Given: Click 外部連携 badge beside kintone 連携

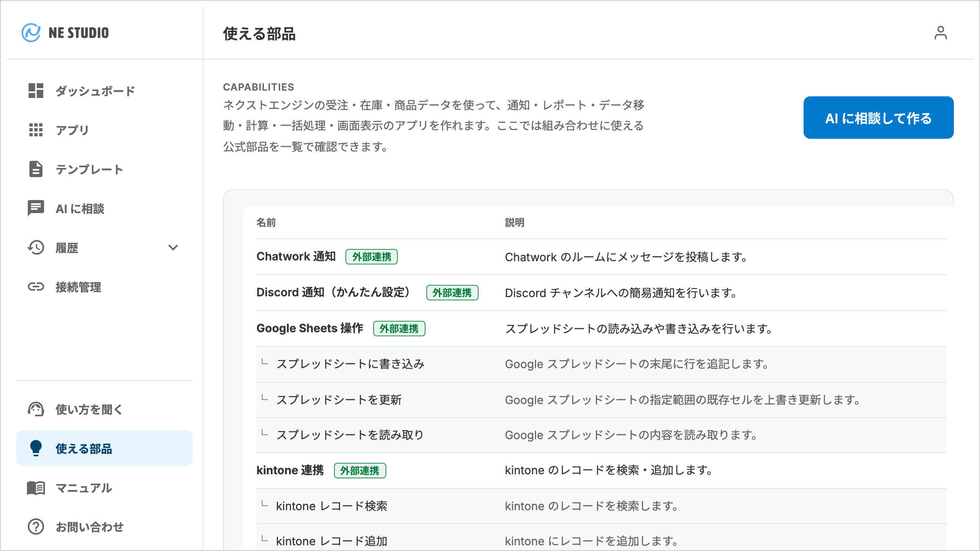Looking at the screenshot, I should coord(360,471).
